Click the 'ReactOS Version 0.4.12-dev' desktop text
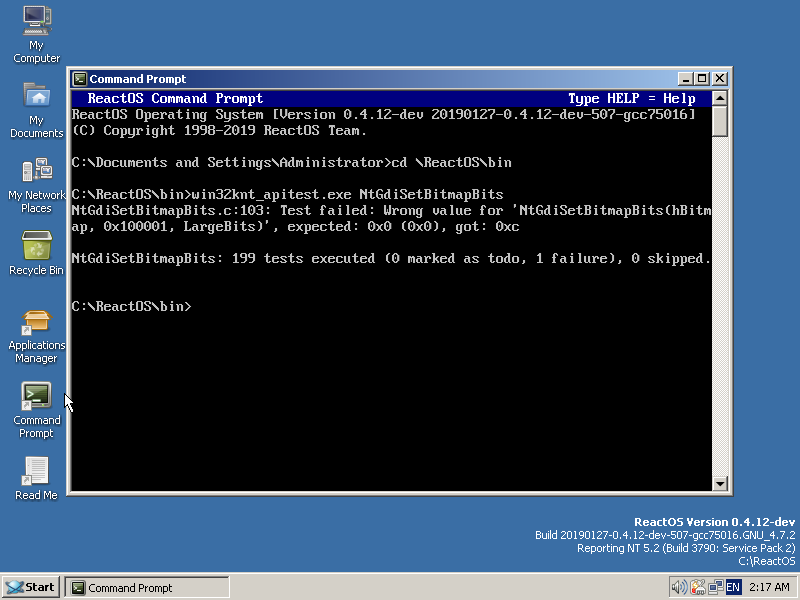The height and width of the screenshot is (600, 800). pyautogui.click(x=714, y=522)
